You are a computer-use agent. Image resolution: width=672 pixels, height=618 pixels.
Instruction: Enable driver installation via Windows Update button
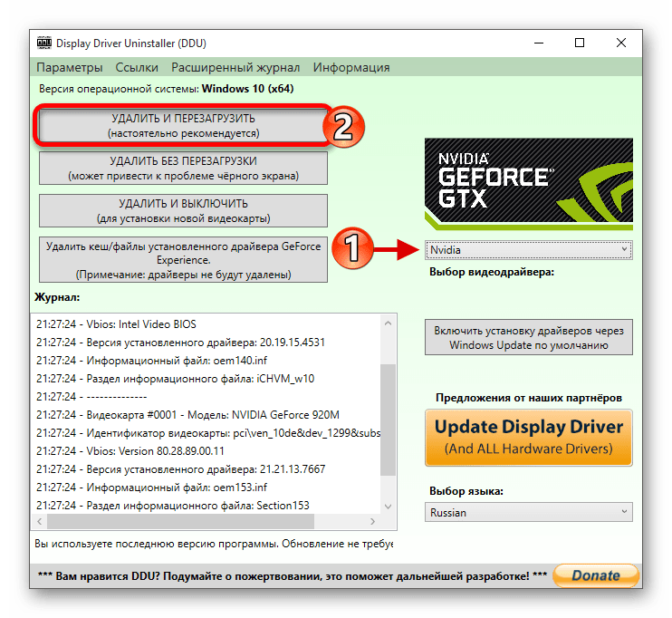point(528,337)
